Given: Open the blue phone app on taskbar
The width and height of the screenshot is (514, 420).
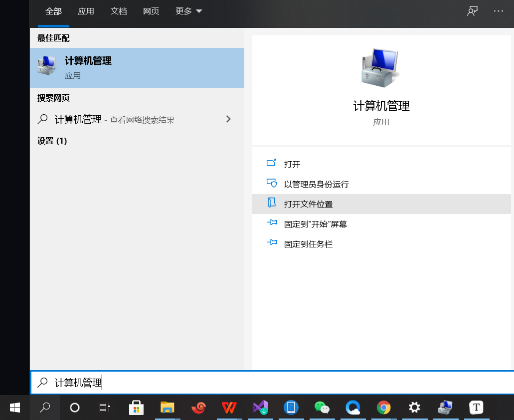Looking at the screenshot, I should coord(291,408).
